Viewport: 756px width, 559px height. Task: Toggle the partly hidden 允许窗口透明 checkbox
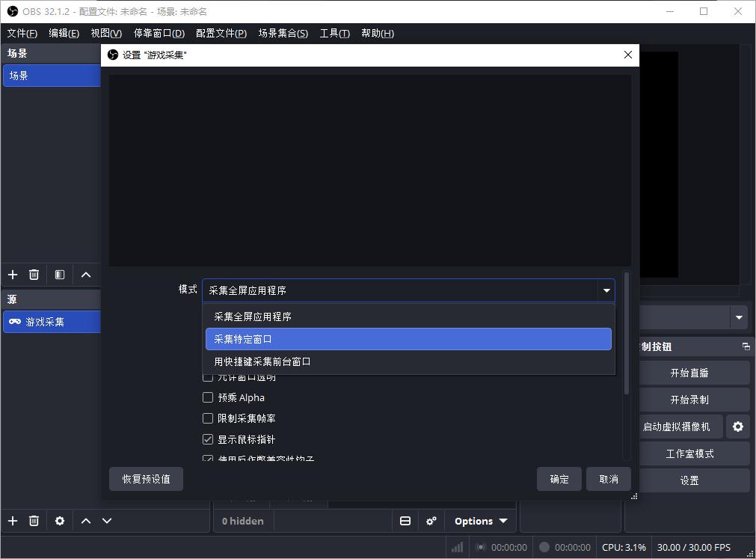tap(208, 378)
